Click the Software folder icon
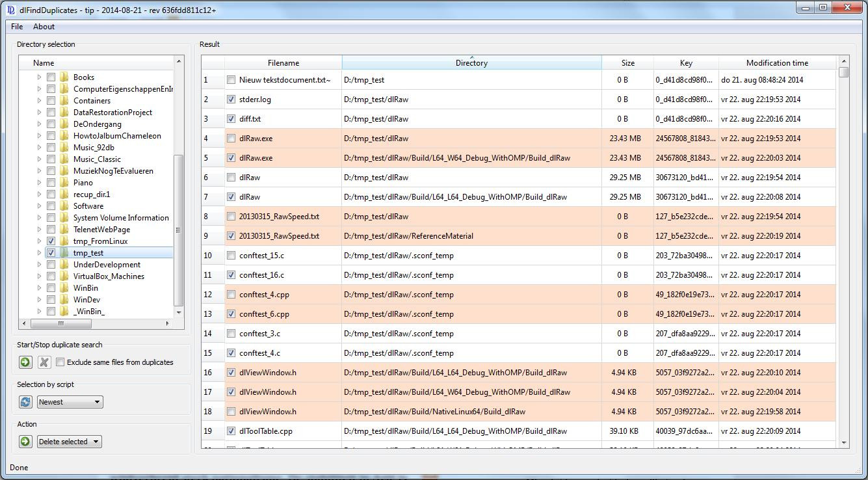Screen dimensions: 868x480 (x=64, y=206)
